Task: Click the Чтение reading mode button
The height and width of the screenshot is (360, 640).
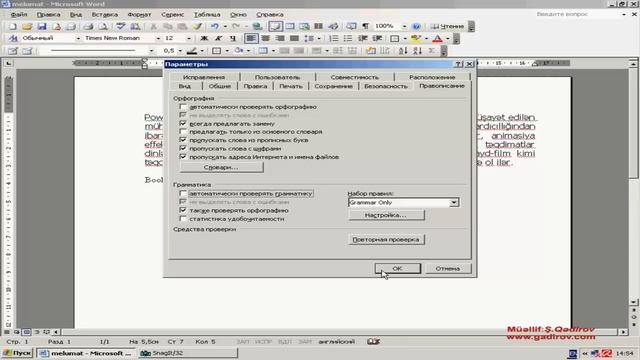Action: pyautogui.click(x=448, y=27)
